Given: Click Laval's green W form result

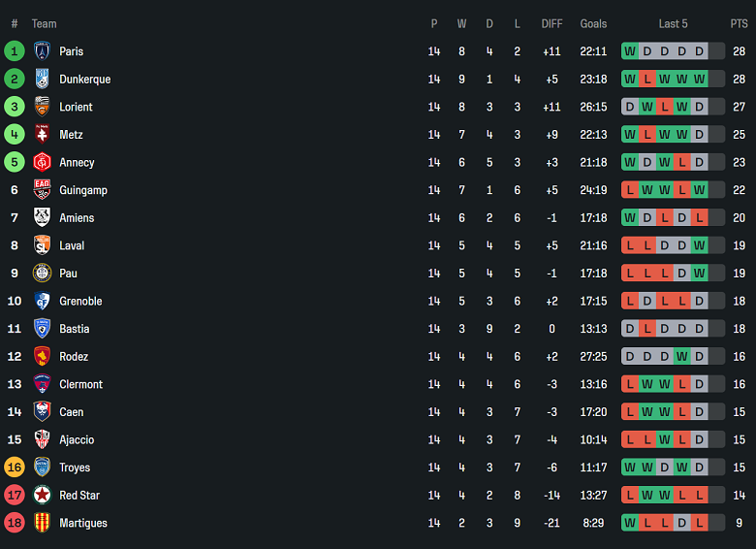Looking at the screenshot, I should coord(699,245).
